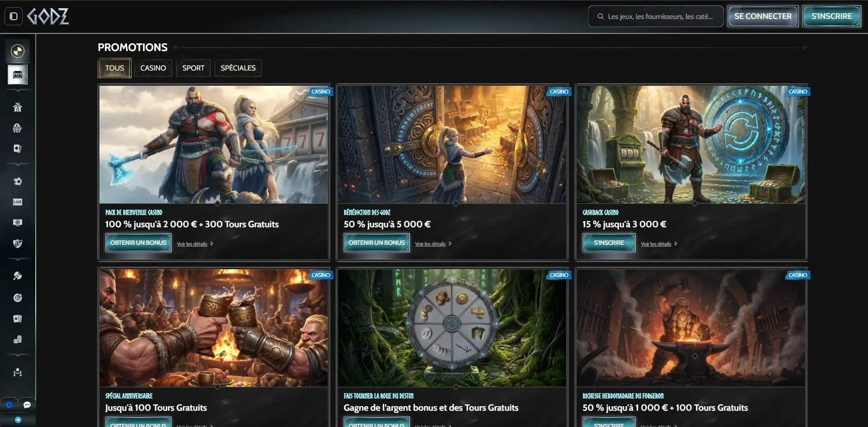
Task: Open the Pack de Bienvenue Casino banner image
Action: 214,145
